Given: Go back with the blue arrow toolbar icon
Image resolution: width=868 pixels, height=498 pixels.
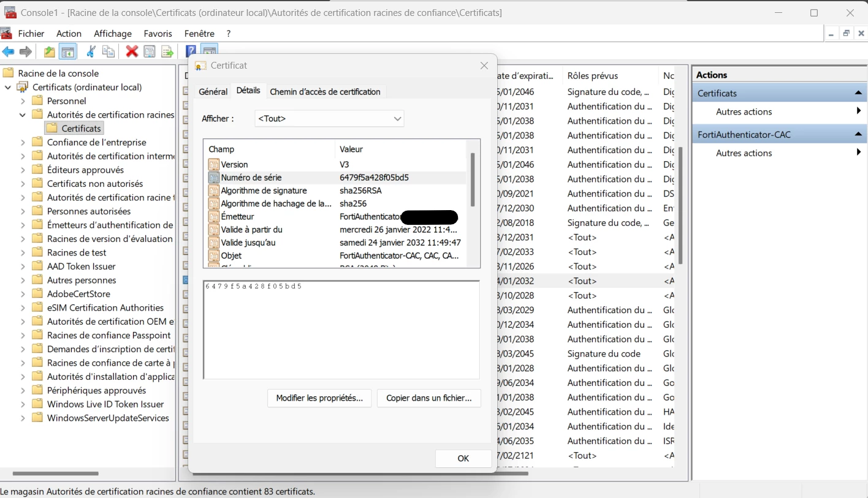Looking at the screenshot, I should click(x=8, y=52).
